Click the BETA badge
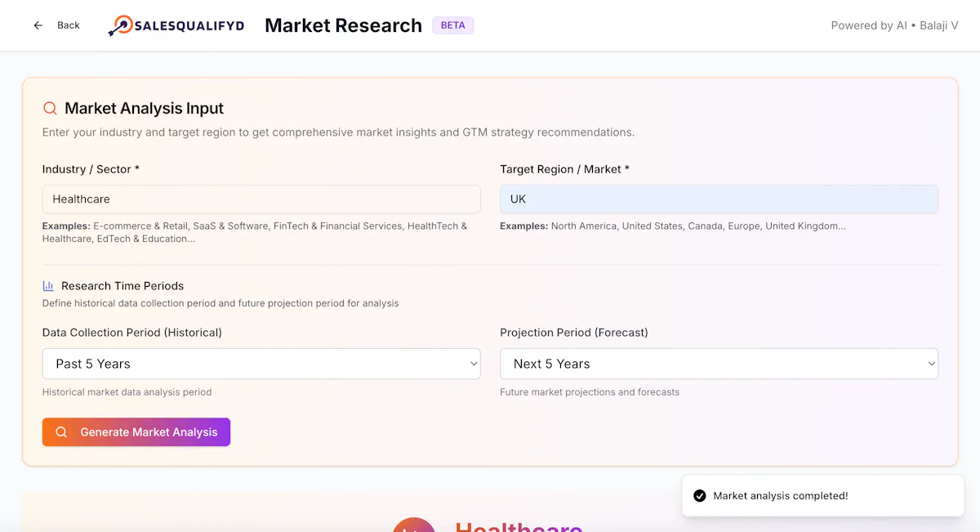This screenshot has height=532, width=980. [453, 25]
